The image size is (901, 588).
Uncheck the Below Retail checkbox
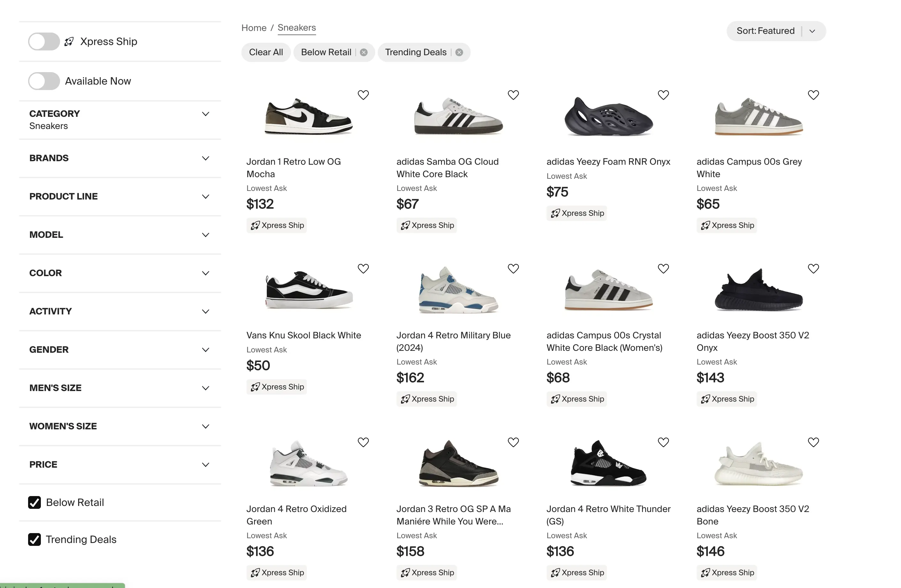34,502
